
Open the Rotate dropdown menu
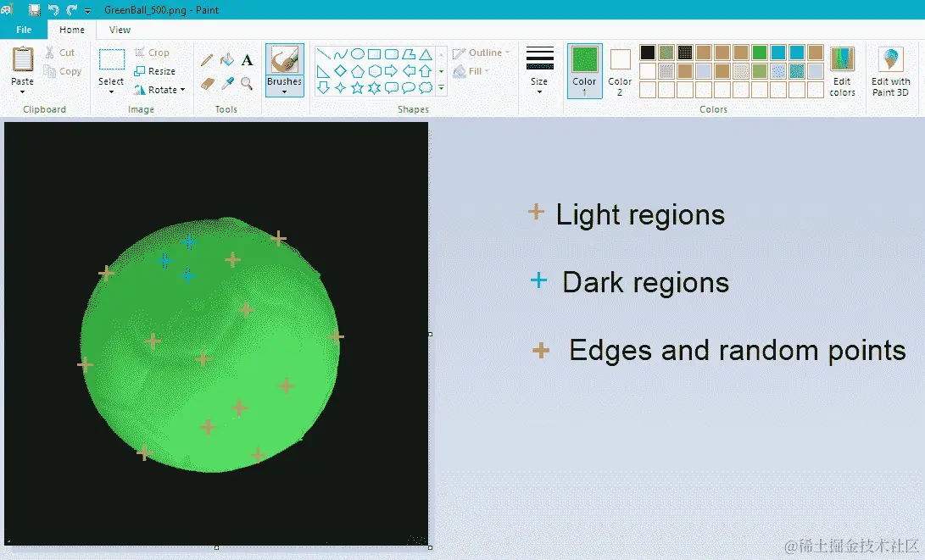[x=159, y=90]
